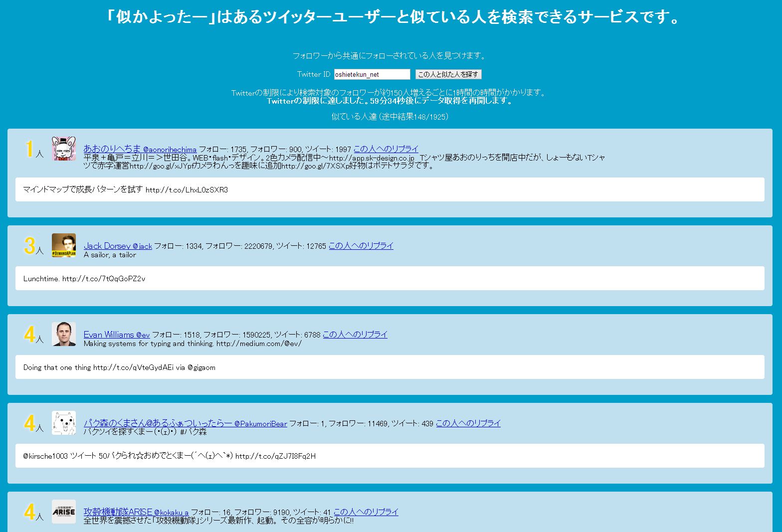The image size is (782, 532).
Task: Click the yellow 3人 count of Jack Dorsey
Action: click(x=34, y=246)
